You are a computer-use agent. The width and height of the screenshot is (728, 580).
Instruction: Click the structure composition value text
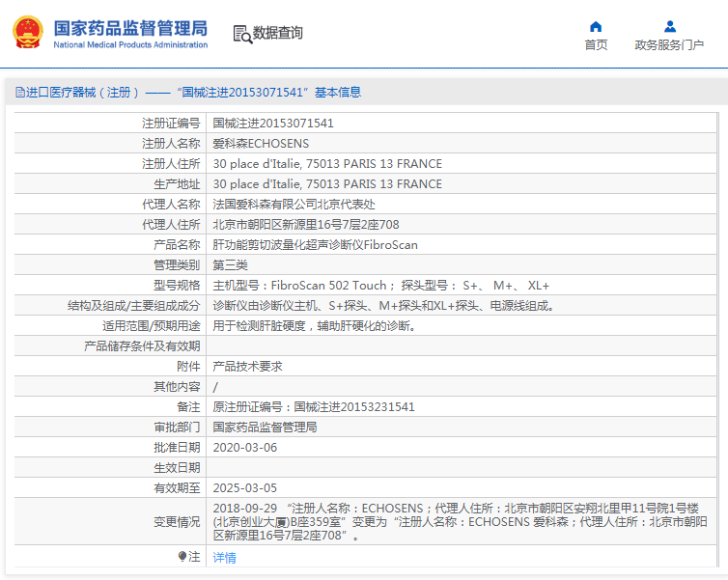pos(383,306)
